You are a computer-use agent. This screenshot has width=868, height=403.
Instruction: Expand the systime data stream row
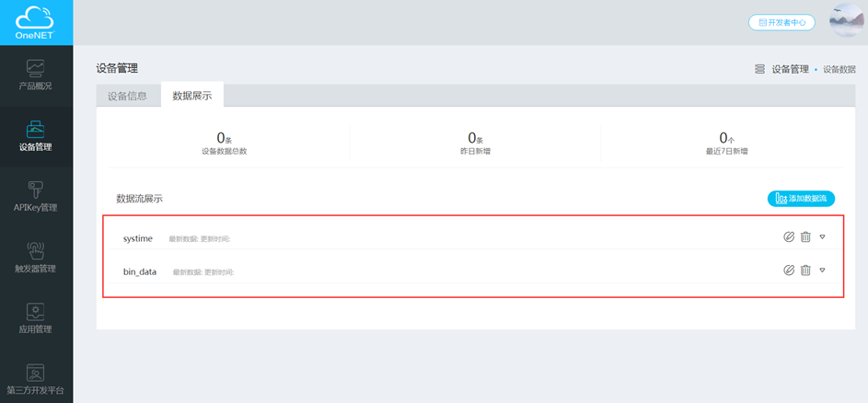[x=822, y=237]
